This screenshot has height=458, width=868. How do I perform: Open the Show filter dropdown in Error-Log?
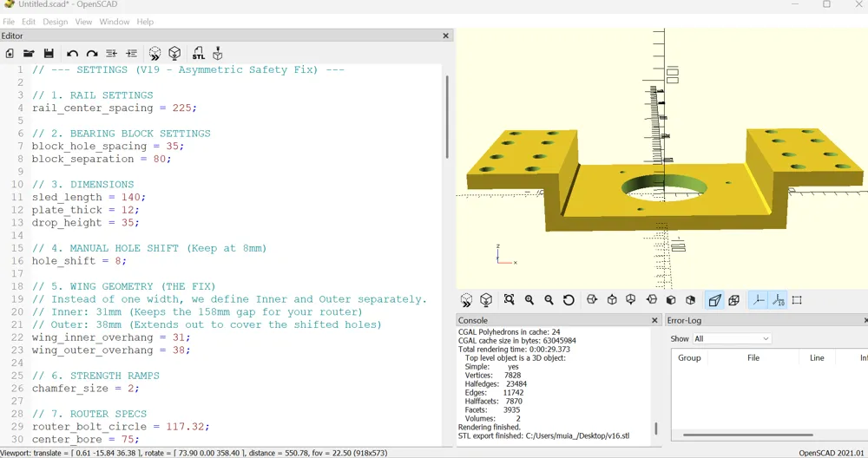732,338
